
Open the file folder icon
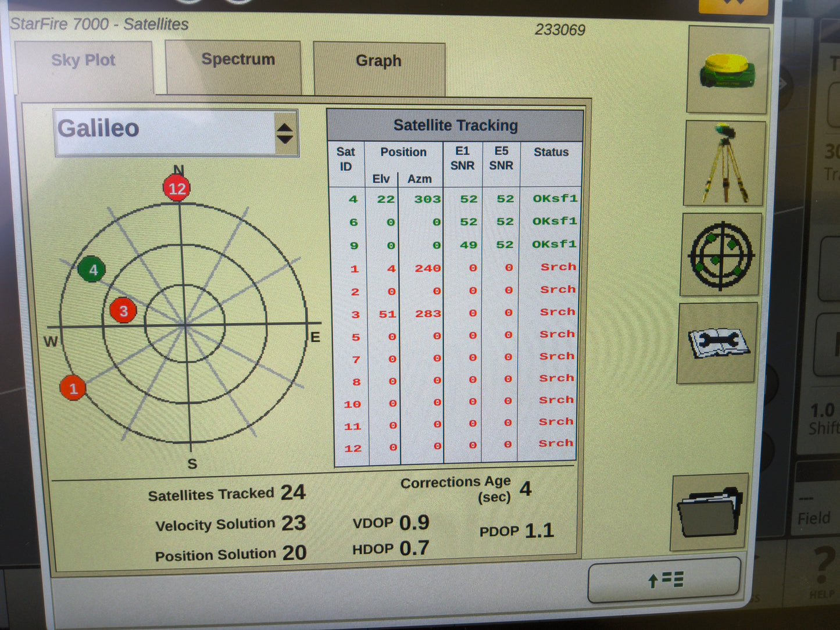coord(710,512)
